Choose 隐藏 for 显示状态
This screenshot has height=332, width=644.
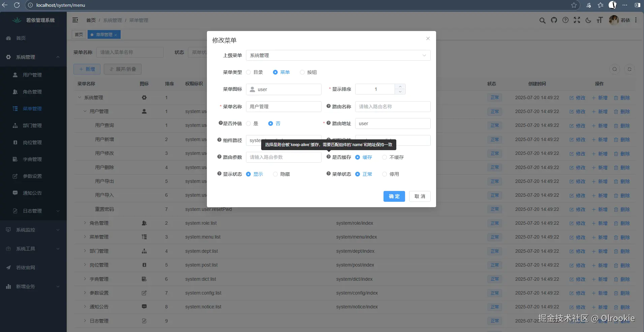(x=276, y=174)
